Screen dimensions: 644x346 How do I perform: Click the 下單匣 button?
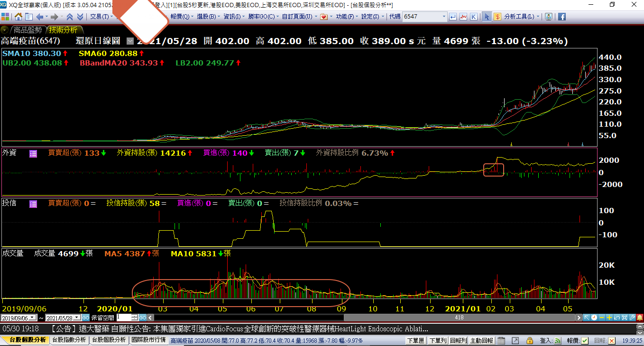415,340
